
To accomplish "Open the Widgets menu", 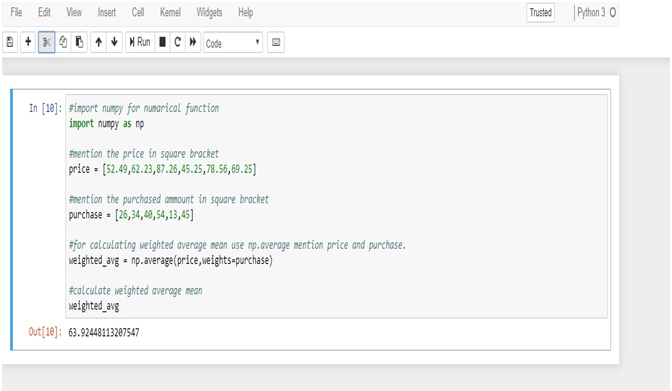I will point(209,12).
